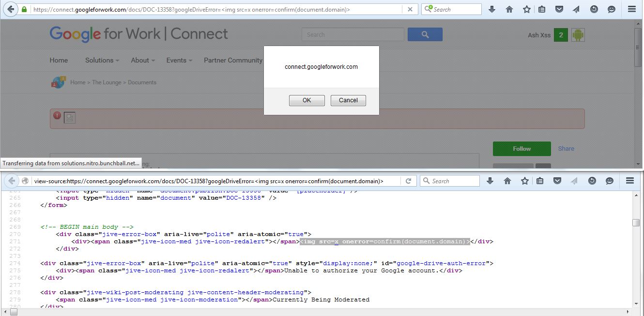Click the red alert icon in error box
The height and width of the screenshot is (316, 644).
(57, 115)
